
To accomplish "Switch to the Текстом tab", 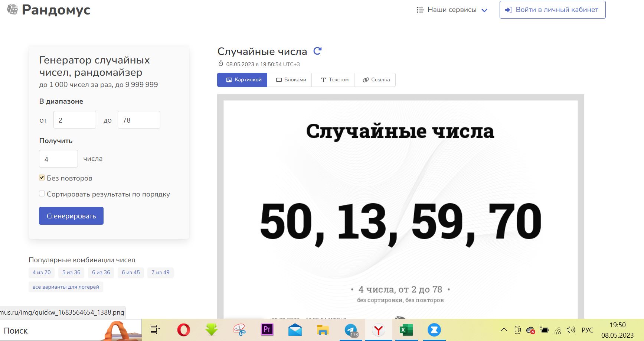I will click(333, 80).
